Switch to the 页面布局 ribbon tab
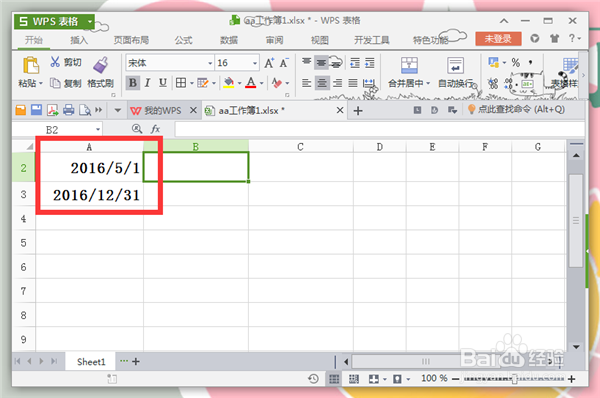This screenshot has height=398, width=600. tap(131, 40)
